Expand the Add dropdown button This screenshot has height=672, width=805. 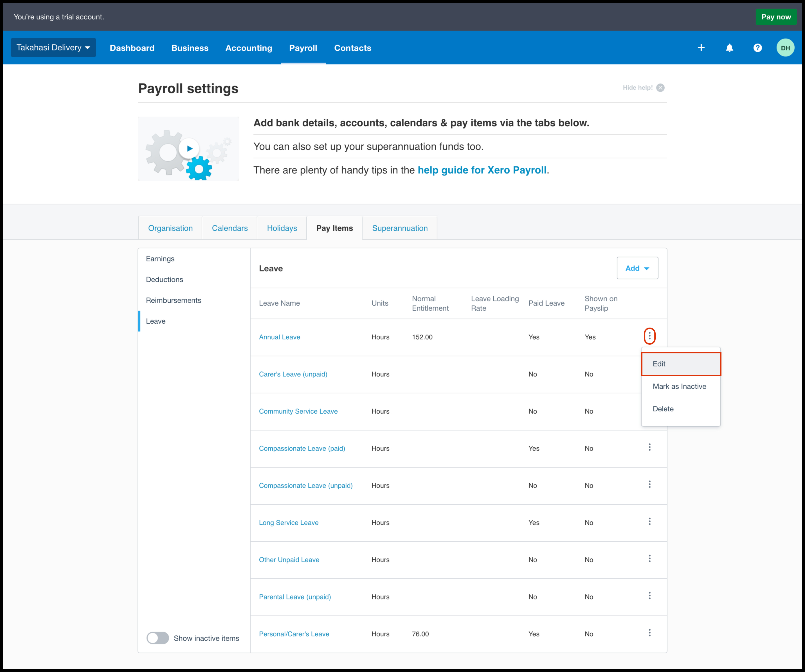click(x=637, y=268)
